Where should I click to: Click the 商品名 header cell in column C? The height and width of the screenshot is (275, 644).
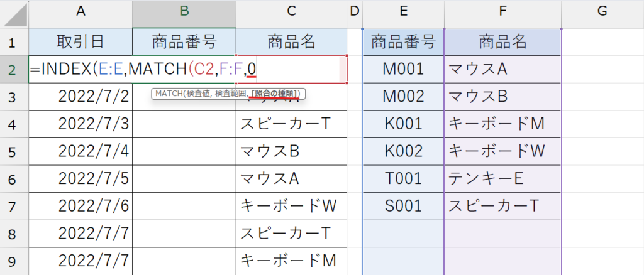click(292, 42)
